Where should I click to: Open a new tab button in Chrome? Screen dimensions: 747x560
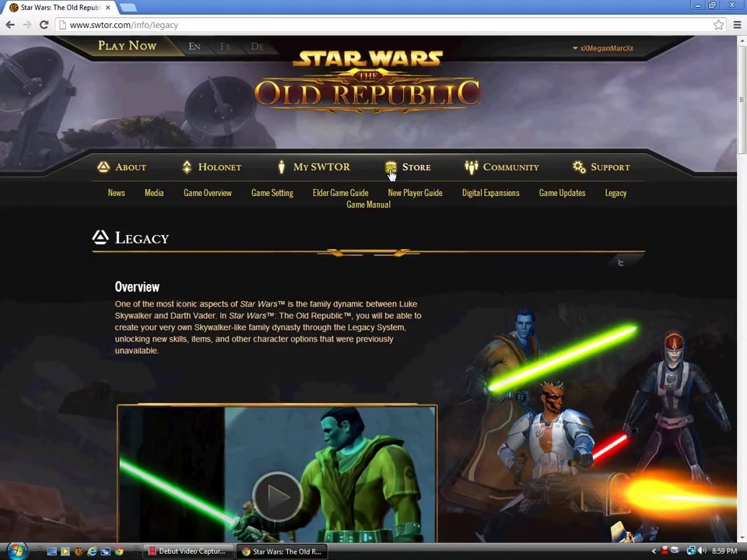tap(128, 8)
